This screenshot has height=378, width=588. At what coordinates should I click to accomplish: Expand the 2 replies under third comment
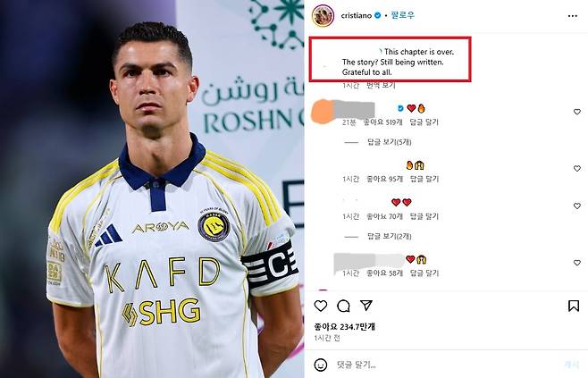pyautogui.click(x=390, y=236)
